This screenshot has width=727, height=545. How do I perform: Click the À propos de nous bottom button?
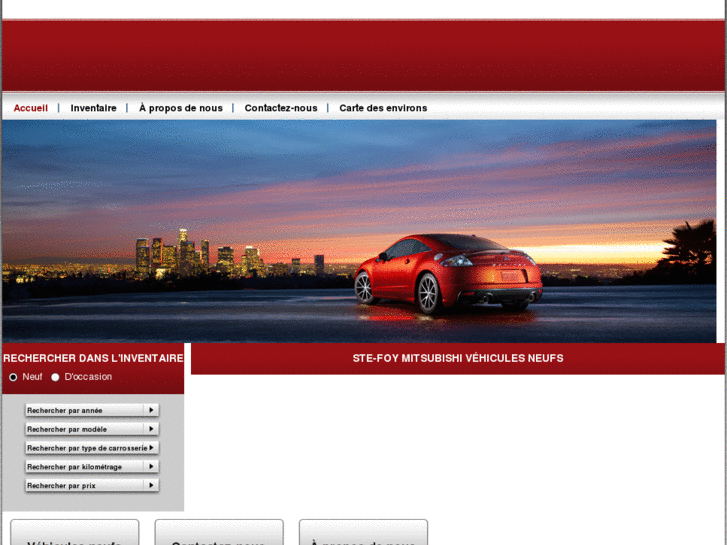pos(363,532)
